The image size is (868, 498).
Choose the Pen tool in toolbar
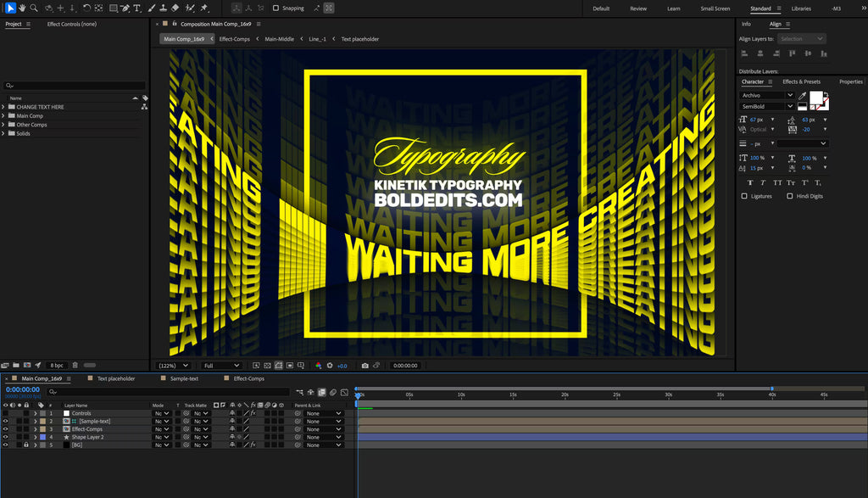tap(125, 8)
